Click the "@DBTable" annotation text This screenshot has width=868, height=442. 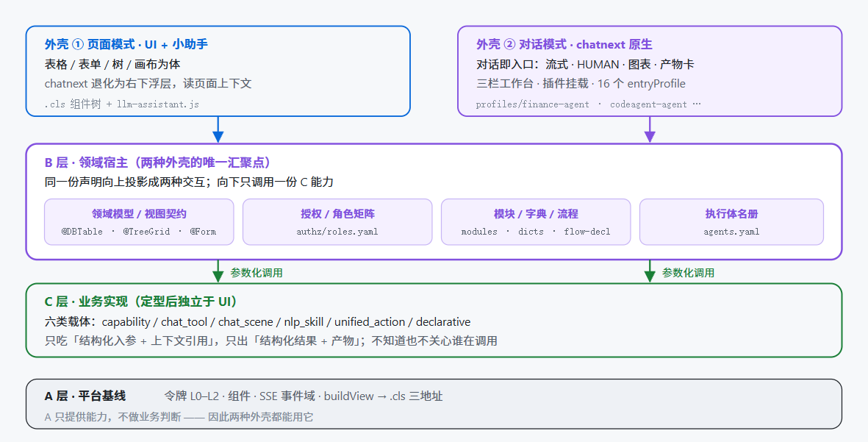tap(82, 232)
